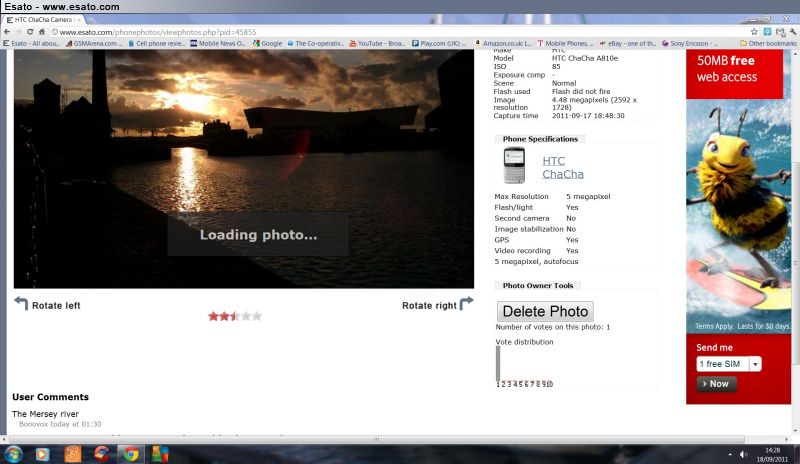800x464 pixels.
Task: Click the horizontal scrollbar thumb
Action: click(377, 439)
